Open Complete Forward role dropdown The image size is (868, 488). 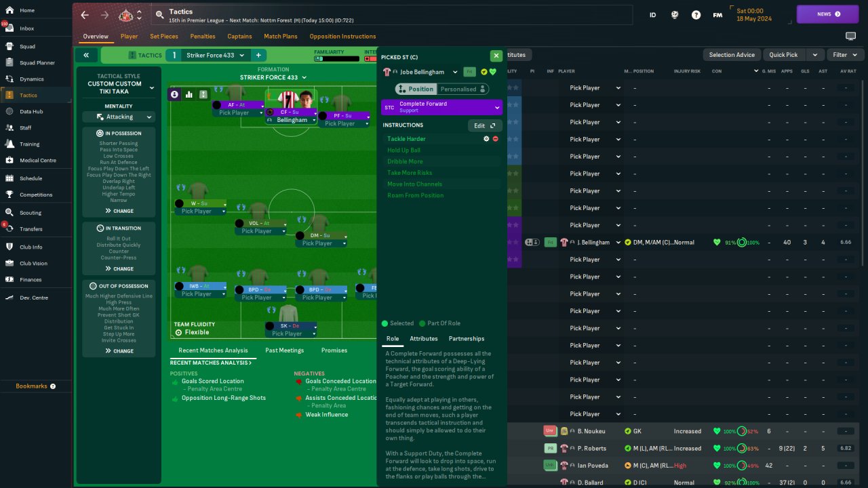441,107
